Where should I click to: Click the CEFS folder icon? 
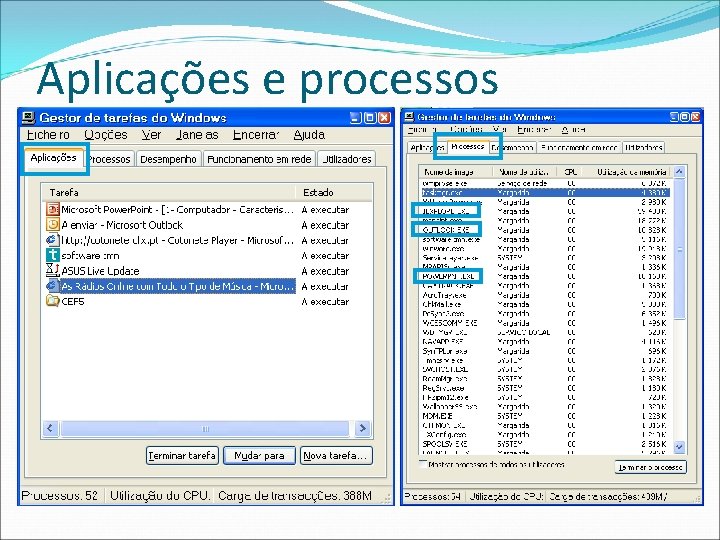53,301
